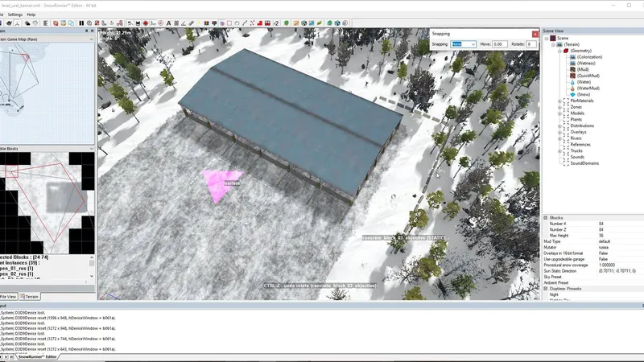The image size is (644, 362).
Task: Switch to the File View tab
Action: pos(8,296)
